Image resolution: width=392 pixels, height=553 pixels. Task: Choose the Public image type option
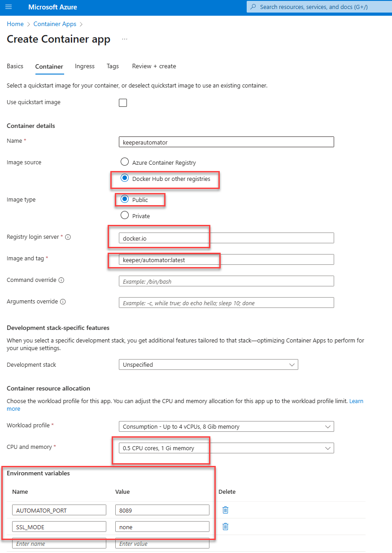[x=125, y=199]
